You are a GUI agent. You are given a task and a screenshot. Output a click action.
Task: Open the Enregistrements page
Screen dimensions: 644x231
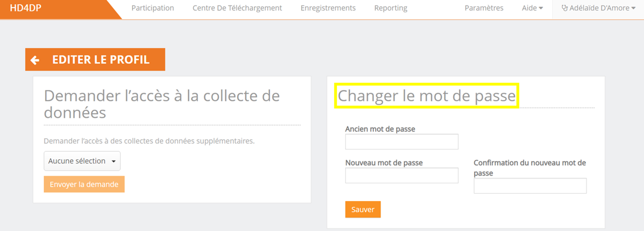(x=328, y=8)
